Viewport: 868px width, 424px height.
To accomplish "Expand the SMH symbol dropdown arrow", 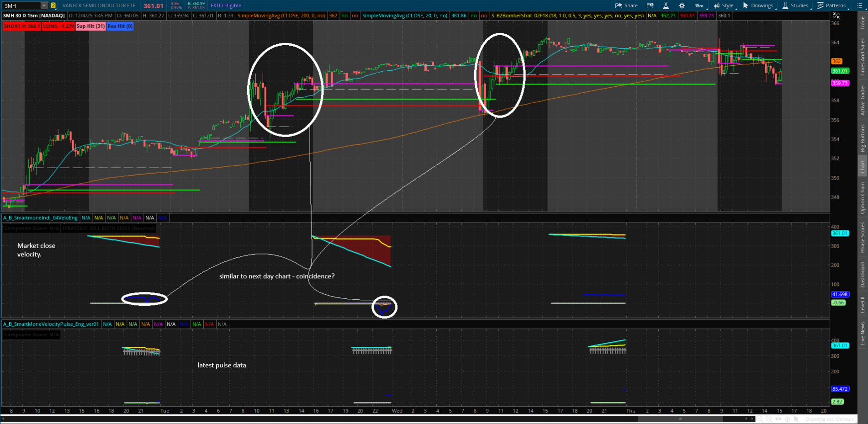I will (x=44, y=6).
